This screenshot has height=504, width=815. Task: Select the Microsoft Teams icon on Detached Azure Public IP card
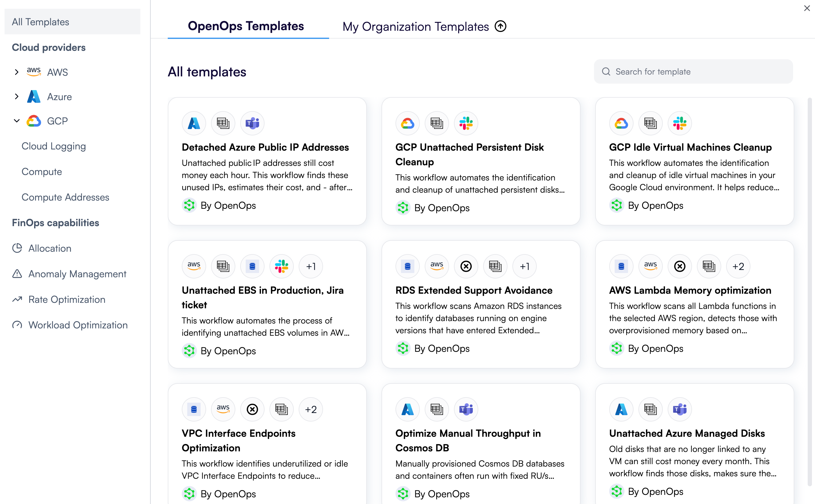[x=252, y=123]
